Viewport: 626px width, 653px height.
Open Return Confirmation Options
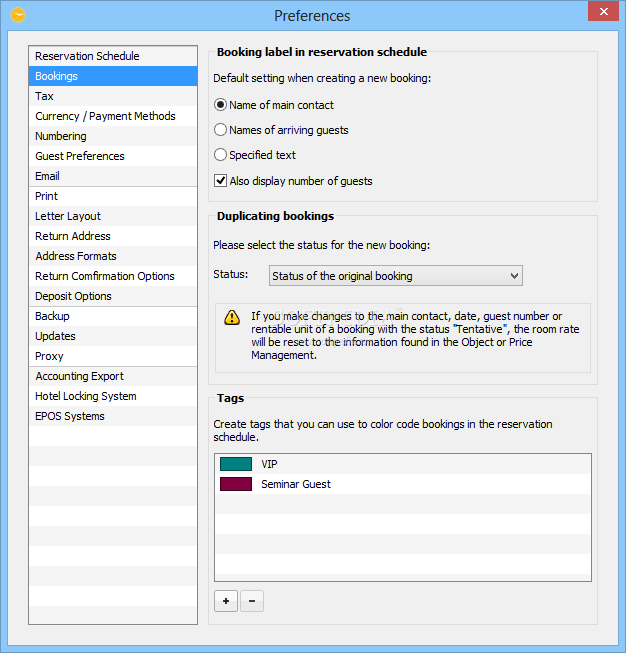point(113,276)
